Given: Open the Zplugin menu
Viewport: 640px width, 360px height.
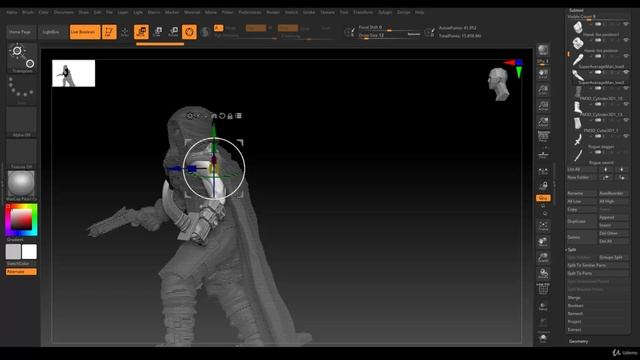Looking at the screenshot, I should pyautogui.click(x=385, y=12).
